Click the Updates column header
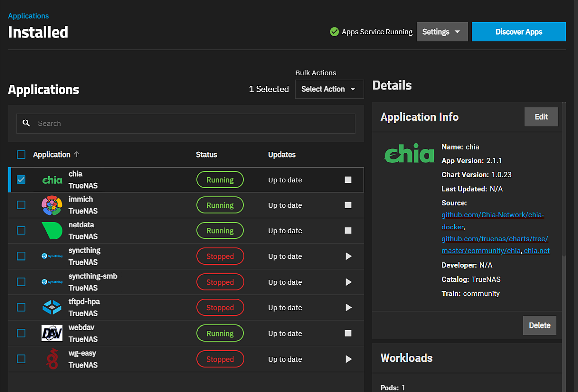Image resolution: width=578 pixels, height=392 pixels. [x=282, y=155]
